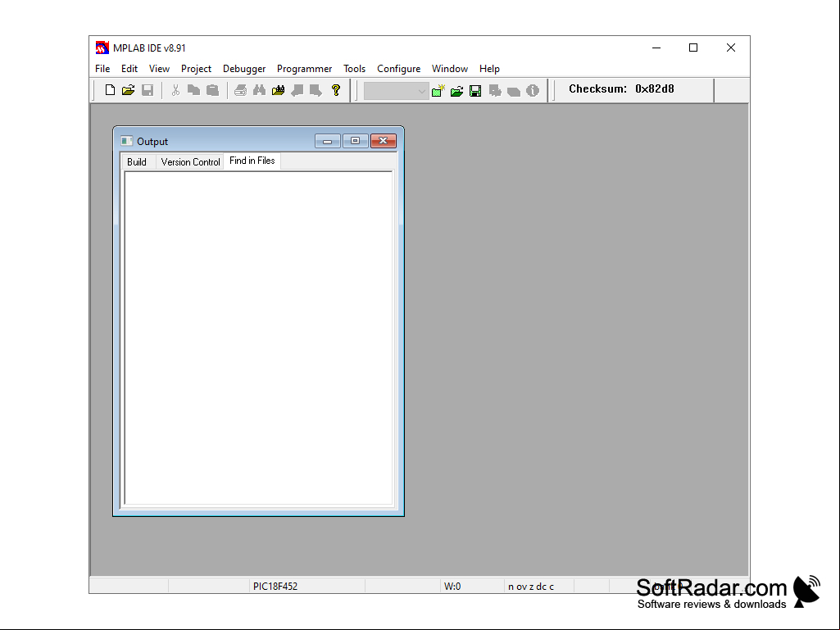Maximize the MPLAB IDE window
This screenshot has height=630, width=840.
(x=693, y=48)
